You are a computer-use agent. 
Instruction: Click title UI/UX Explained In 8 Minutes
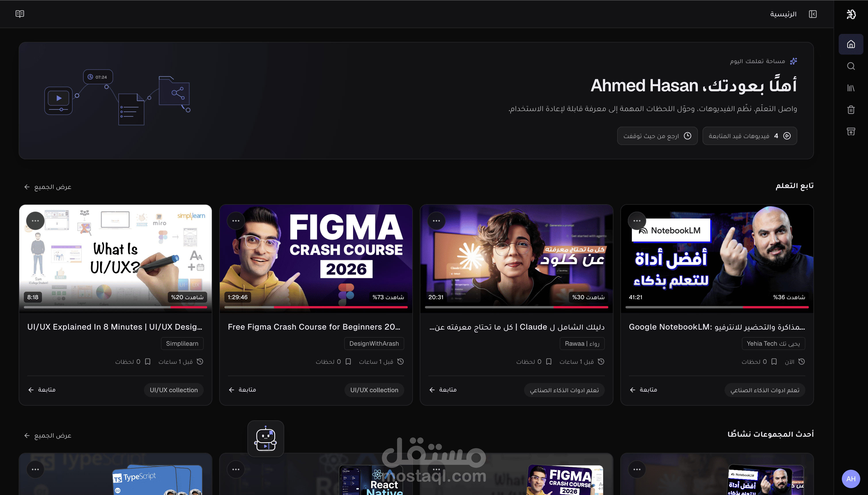tap(115, 327)
